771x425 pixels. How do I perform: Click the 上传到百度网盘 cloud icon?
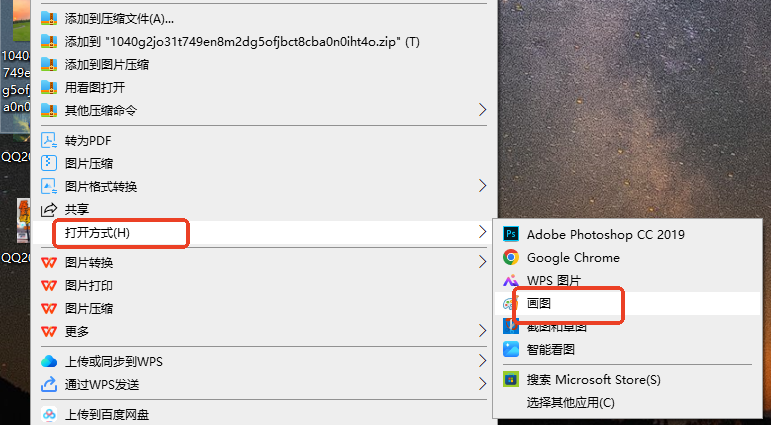pyautogui.click(x=48, y=414)
